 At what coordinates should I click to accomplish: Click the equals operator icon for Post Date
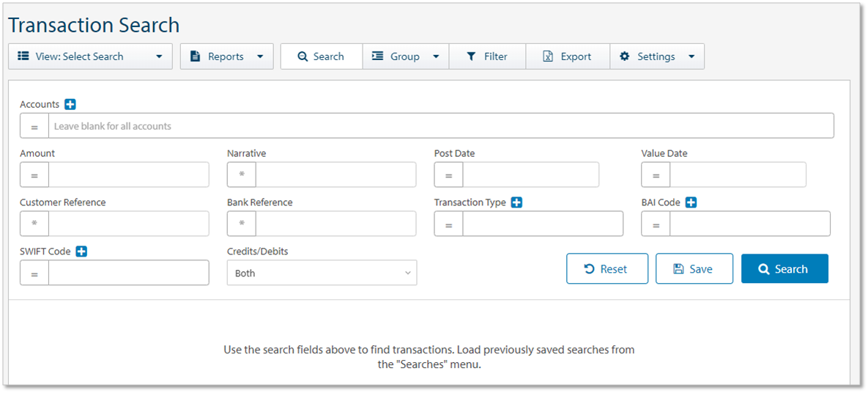(448, 175)
